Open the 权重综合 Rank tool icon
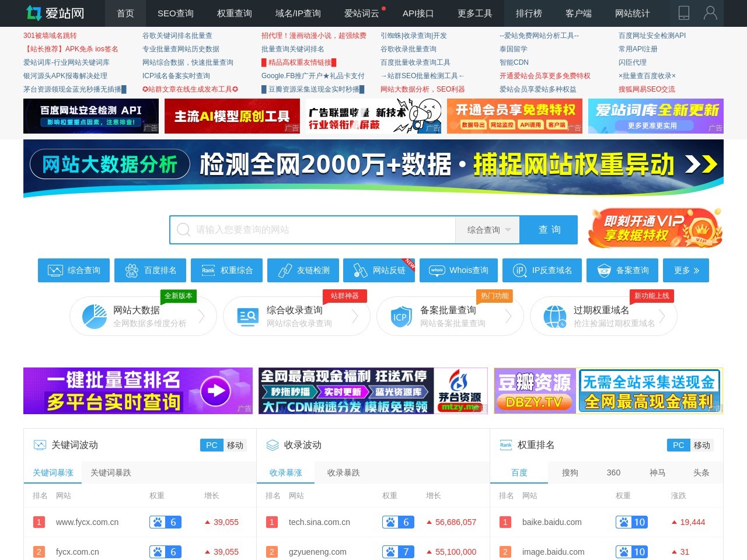Image resolution: width=747 pixels, height=560 pixels. (208, 270)
